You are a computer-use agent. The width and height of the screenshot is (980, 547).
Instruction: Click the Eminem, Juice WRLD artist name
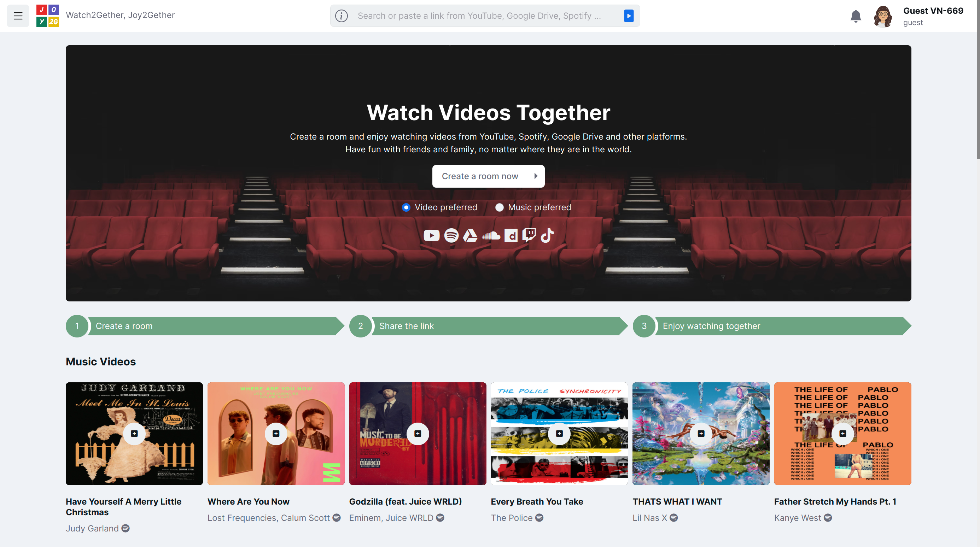click(x=391, y=518)
